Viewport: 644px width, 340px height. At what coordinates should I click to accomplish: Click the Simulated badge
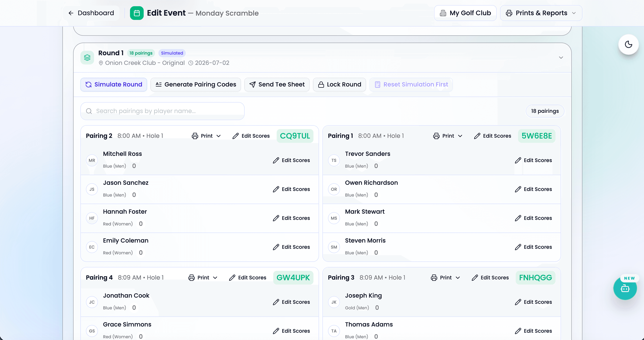pos(172,53)
